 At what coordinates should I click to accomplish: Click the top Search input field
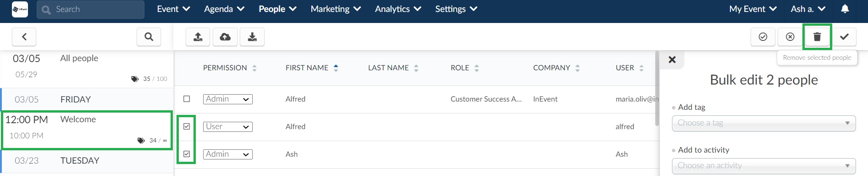tap(90, 9)
